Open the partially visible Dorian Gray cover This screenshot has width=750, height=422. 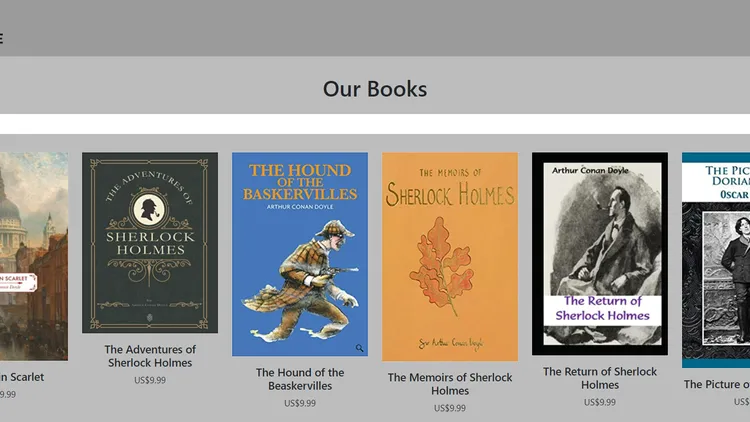click(716, 260)
